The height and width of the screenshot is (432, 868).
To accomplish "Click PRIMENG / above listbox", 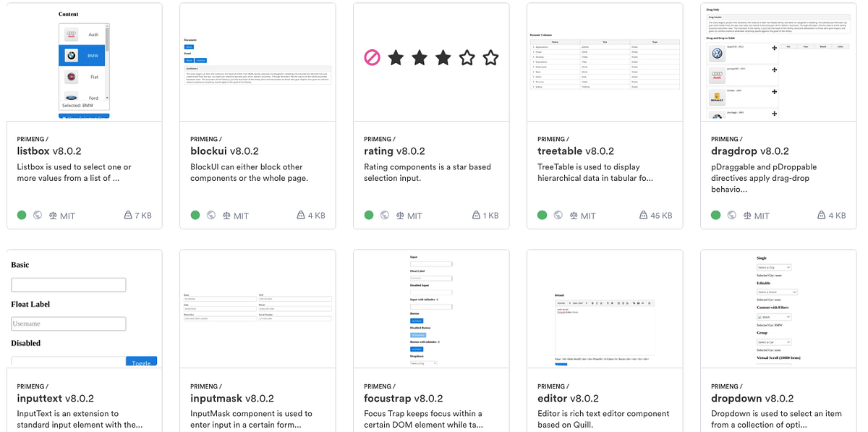I will [x=33, y=139].
